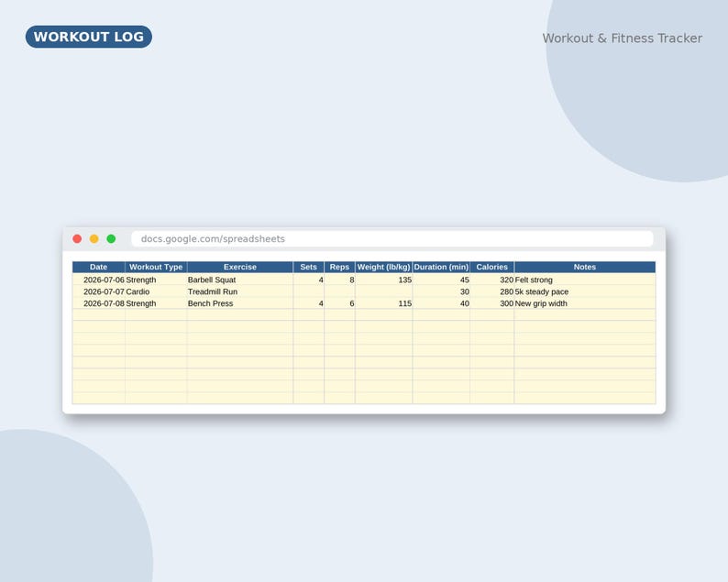Click the Felt strong note
The image size is (728, 582).
pos(585,280)
